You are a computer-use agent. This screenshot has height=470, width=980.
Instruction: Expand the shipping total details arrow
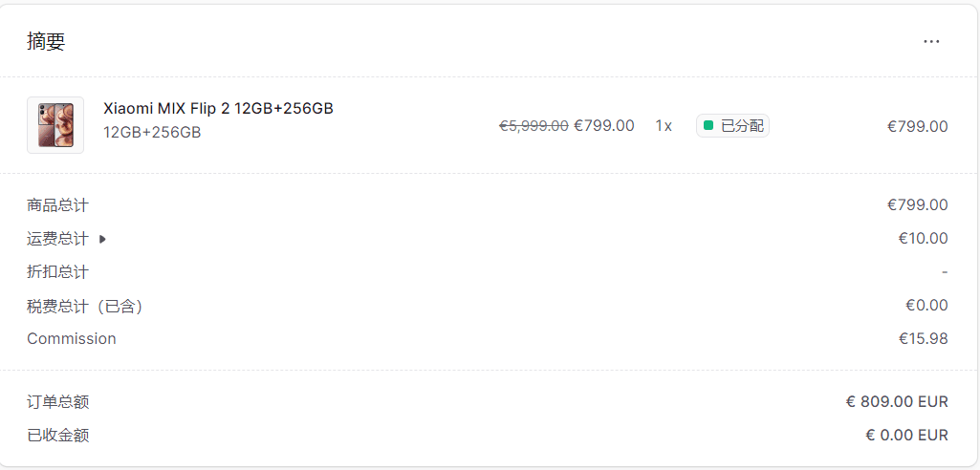point(102,239)
